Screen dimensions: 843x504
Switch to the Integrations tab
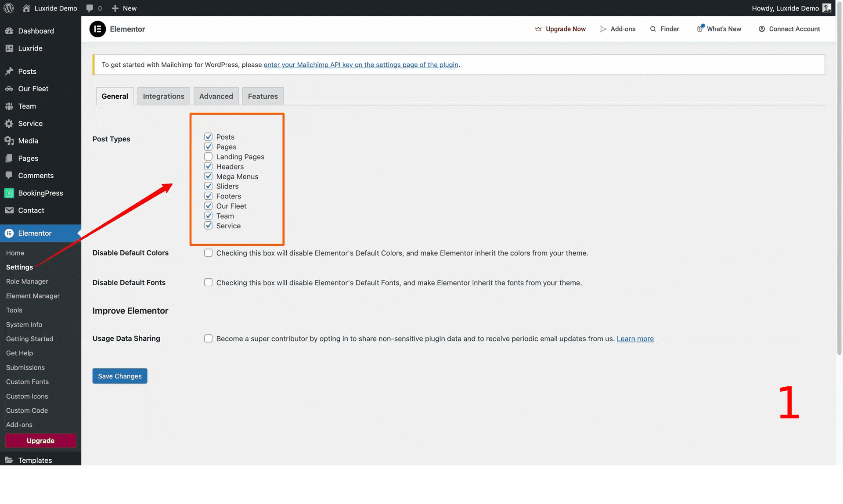[164, 96]
